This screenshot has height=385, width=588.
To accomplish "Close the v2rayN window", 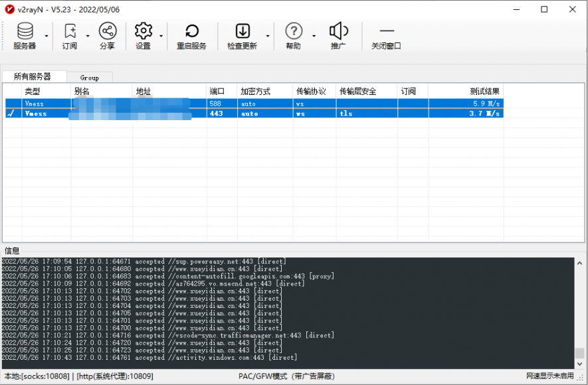I will (572, 9).
